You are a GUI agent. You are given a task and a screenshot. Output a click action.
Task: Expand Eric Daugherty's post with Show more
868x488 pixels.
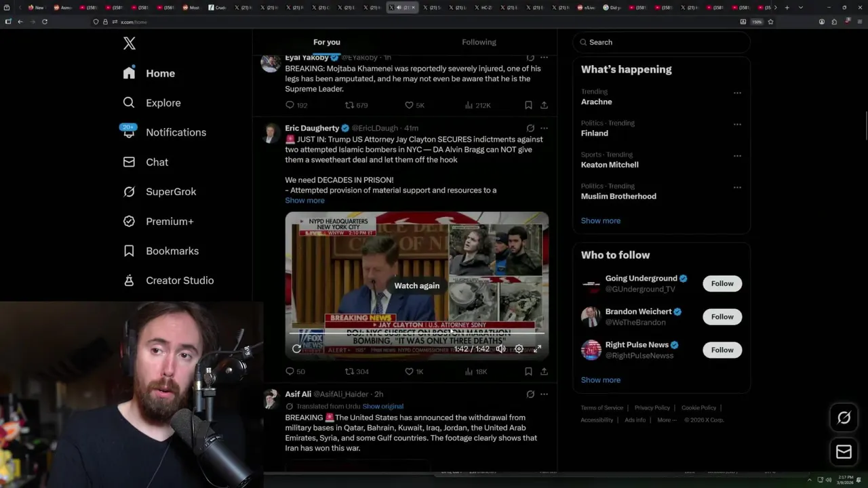(304, 201)
